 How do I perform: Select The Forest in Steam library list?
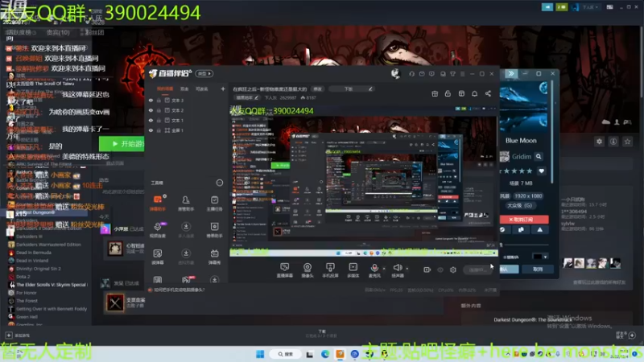pyautogui.click(x=27, y=301)
